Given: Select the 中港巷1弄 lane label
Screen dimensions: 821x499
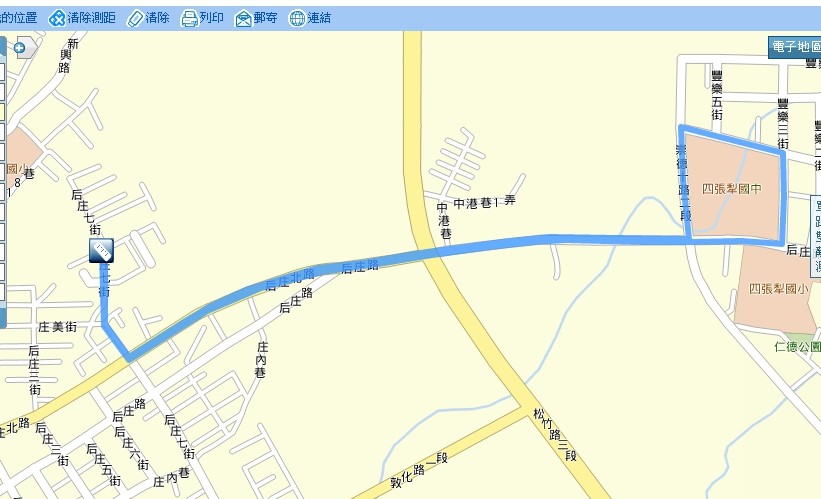Looking at the screenshot, I should pyautogui.click(x=484, y=202).
